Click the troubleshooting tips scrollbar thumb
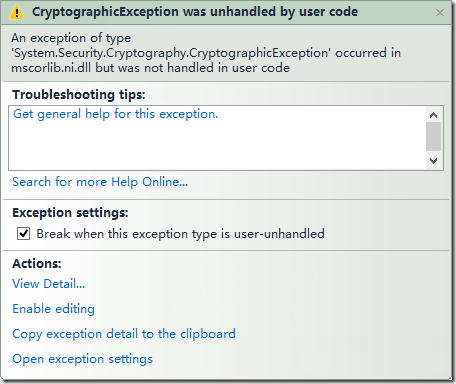Viewport: 456px width, 384px height. click(x=433, y=136)
